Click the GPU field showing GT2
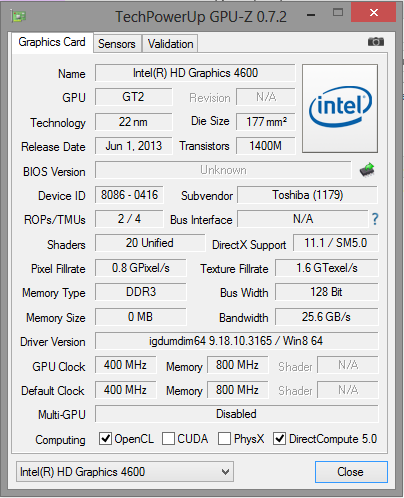This screenshot has height=498, width=404. tap(134, 97)
